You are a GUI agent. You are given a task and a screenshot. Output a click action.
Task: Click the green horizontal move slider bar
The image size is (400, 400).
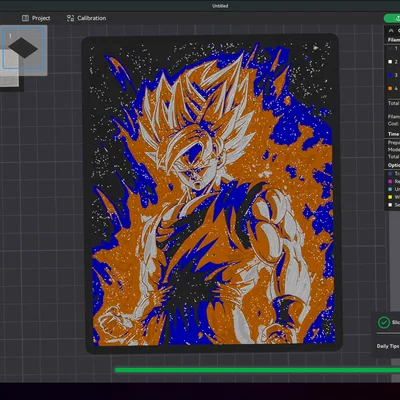257,370
